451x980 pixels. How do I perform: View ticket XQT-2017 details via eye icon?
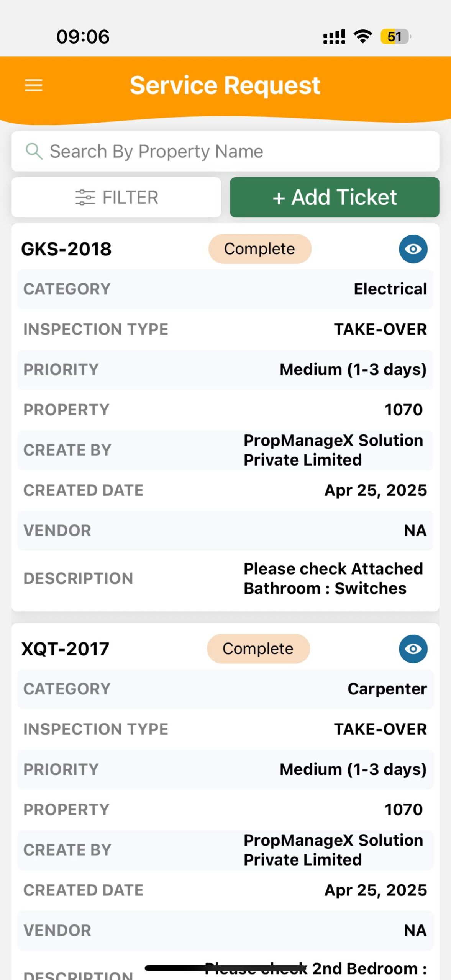pos(413,649)
